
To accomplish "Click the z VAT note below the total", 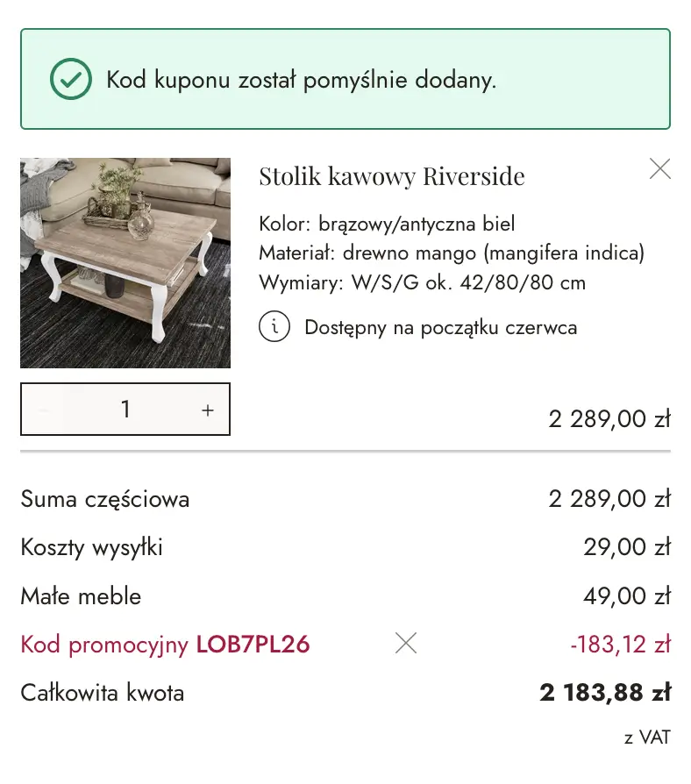I will pos(645,737).
